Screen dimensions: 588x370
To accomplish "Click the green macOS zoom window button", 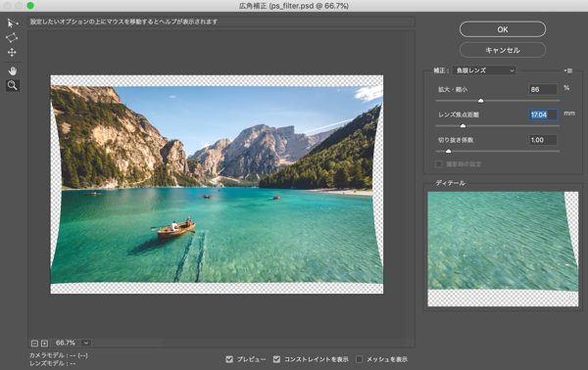I will pos(30,6).
